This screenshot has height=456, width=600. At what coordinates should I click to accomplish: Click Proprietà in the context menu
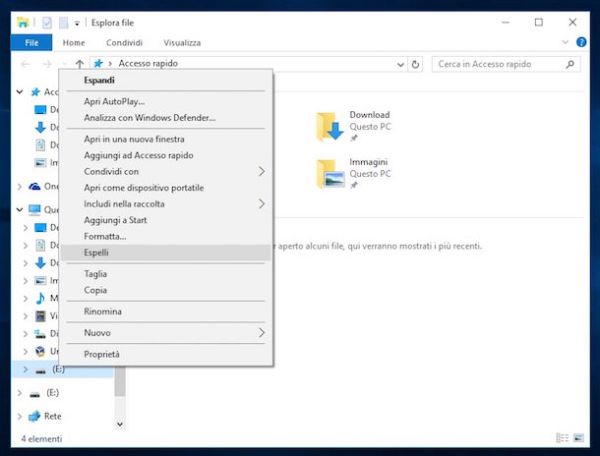click(x=102, y=354)
